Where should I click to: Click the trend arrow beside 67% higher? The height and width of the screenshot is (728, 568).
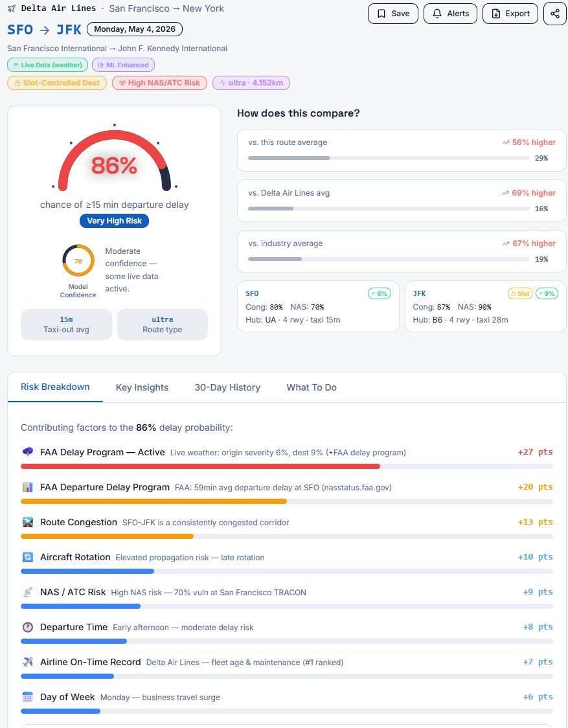(506, 244)
